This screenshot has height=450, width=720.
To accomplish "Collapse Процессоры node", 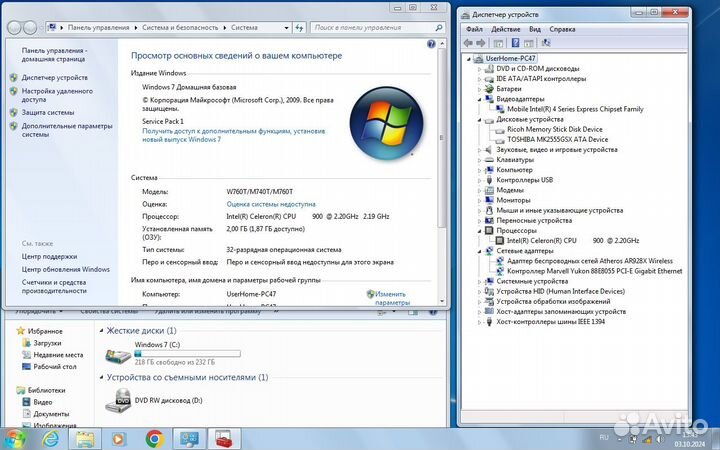I will coord(479,231).
